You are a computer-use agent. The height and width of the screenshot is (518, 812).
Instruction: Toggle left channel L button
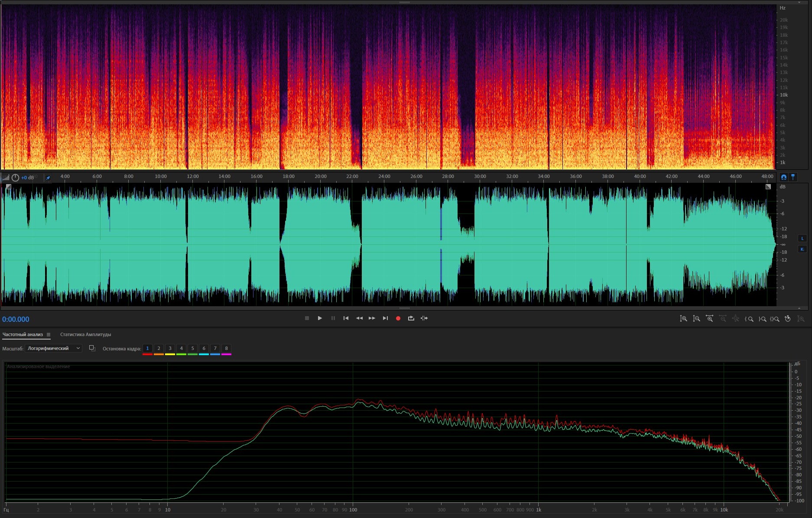coord(802,238)
